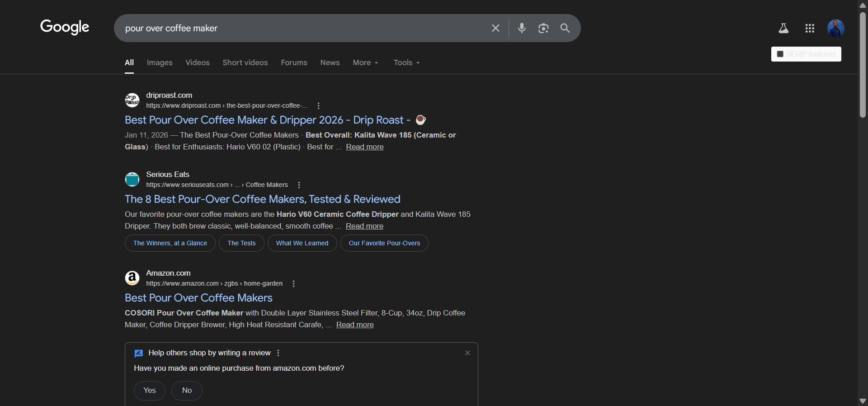
Task: Click the driproast.com site name
Action: coord(169,95)
